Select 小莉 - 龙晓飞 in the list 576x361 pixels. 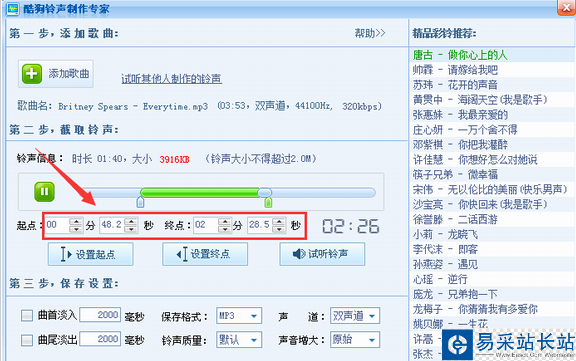pyautogui.click(x=492, y=234)
